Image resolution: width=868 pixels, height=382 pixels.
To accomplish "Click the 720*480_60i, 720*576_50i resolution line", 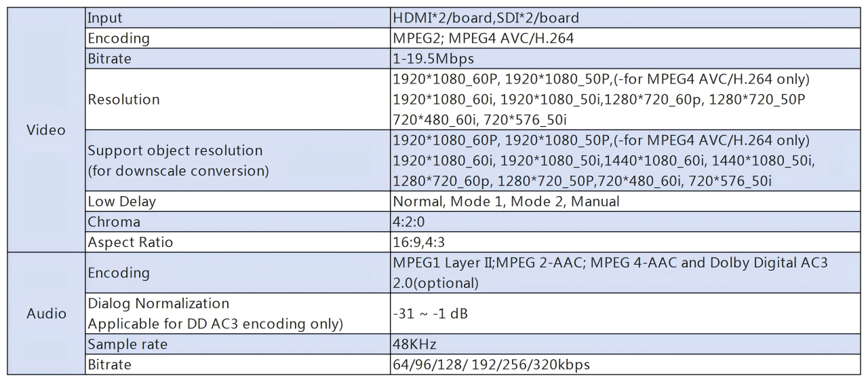I will 479,119.
